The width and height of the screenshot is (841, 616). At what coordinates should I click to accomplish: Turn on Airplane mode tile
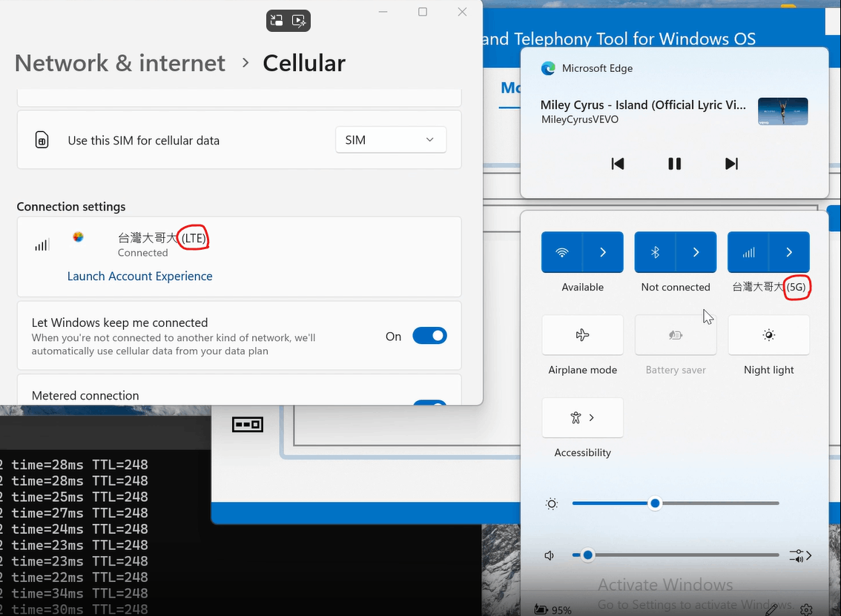coord(582,335)
